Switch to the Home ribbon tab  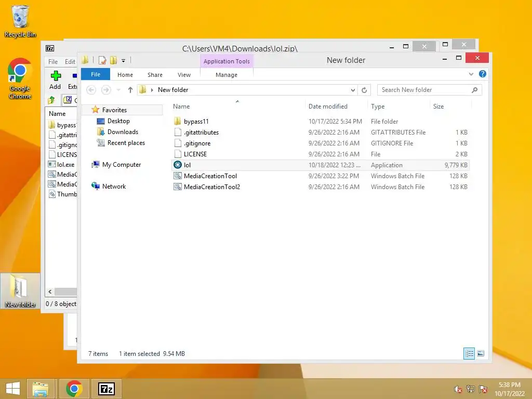click(125, 75)
